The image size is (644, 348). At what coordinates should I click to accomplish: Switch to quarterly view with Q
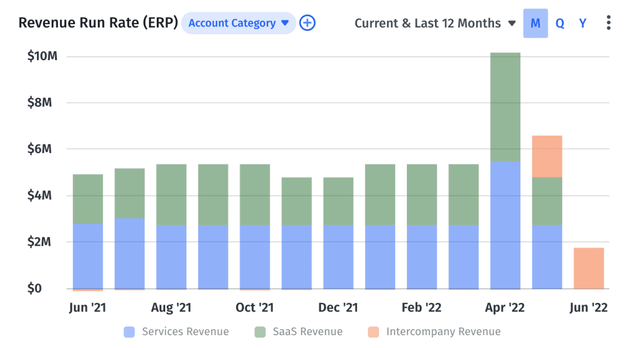coord(560,23)
